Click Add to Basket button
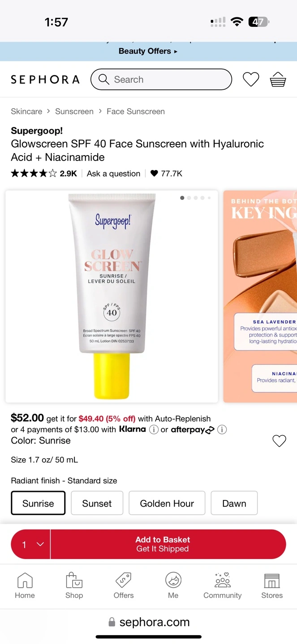297x644 pixels. click(168, 544)
